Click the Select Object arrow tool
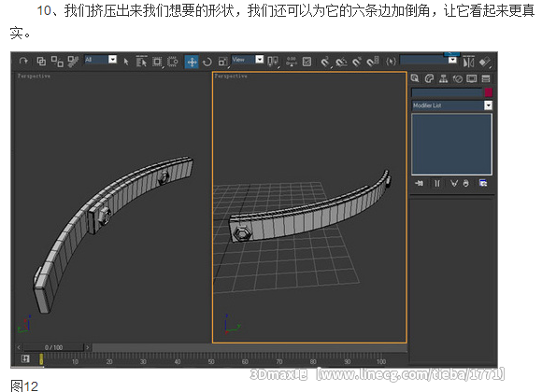Image resolution: width=542 pixels, height=392 pixels. 126,62
